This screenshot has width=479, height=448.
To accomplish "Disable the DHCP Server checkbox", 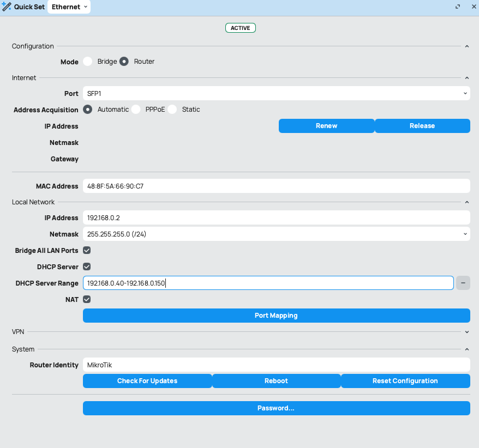I will pyautogui.click(x=87, y=267).
